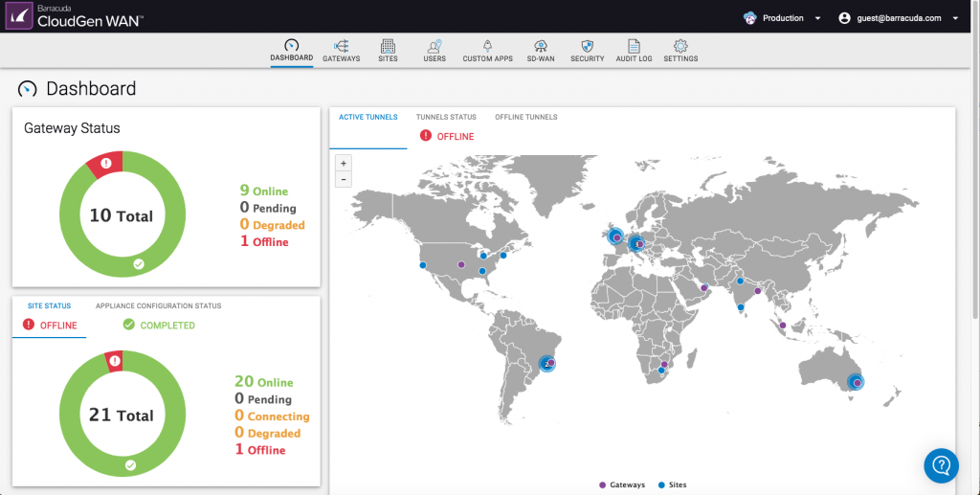
Task: Zoom in on the world map
Action: pyautogui.click(x=344, y=163)
